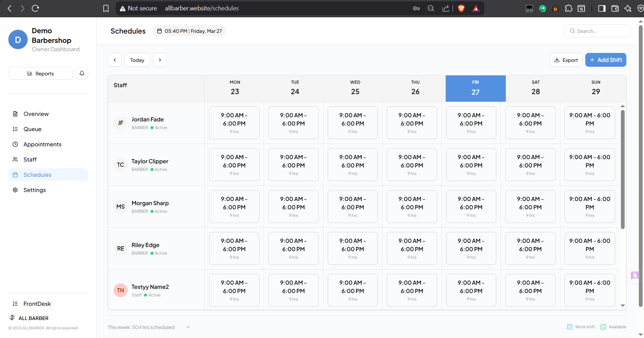Click the TN avatar for Testyy Name2
This screenshot has height=338, width=644.
click(x=121, y=290)
